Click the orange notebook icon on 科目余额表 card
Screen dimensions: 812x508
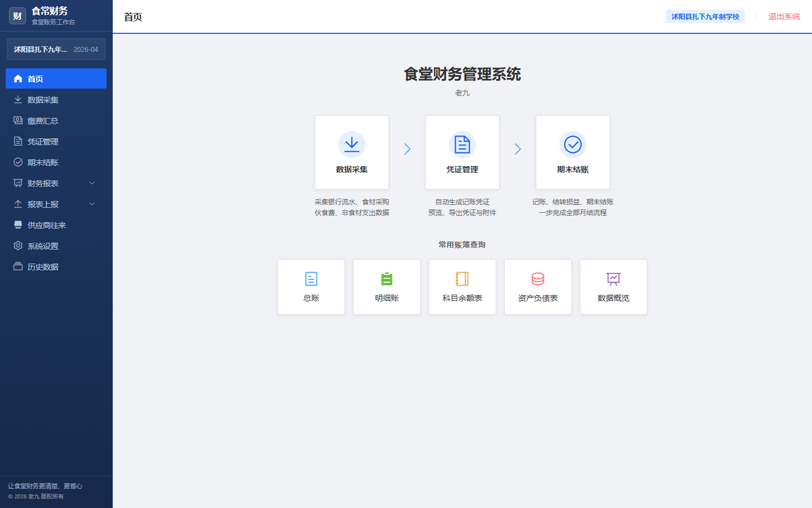(462, 279)
